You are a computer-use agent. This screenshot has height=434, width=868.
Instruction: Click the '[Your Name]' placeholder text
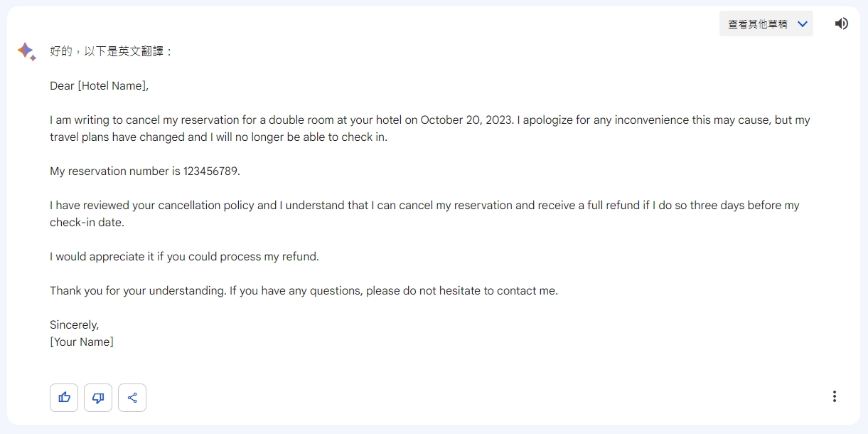[x=82, y=342]
